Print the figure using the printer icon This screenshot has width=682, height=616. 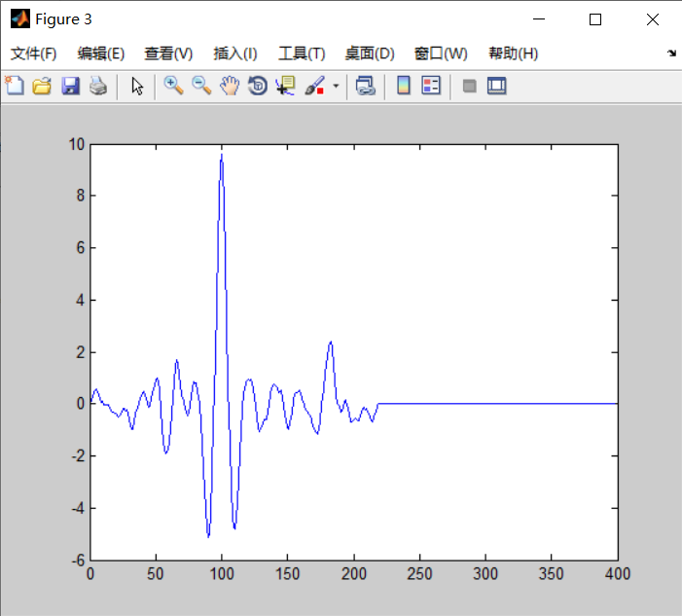point(98,86)
